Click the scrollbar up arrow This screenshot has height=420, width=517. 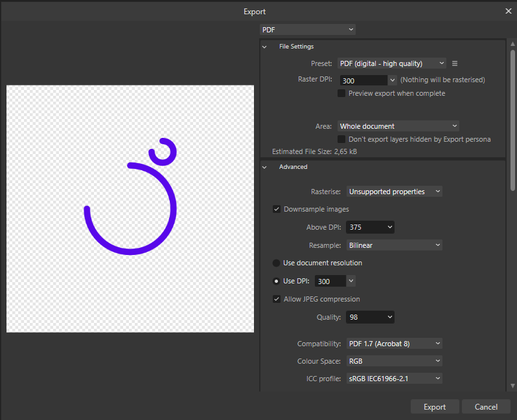[x=512, y=44]
